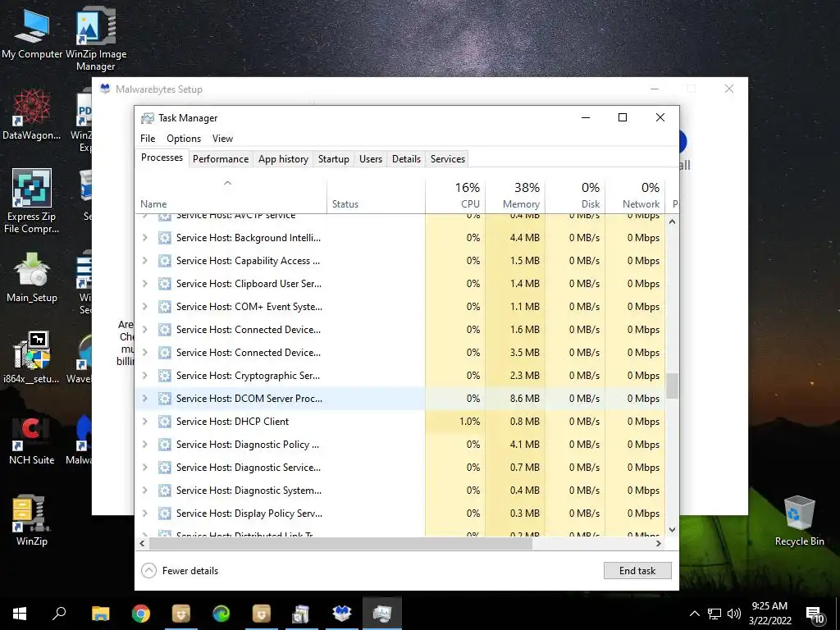840x630 pixels.
Task: Open the DataWagon desktop shortcut
Action: click(32, 115)
